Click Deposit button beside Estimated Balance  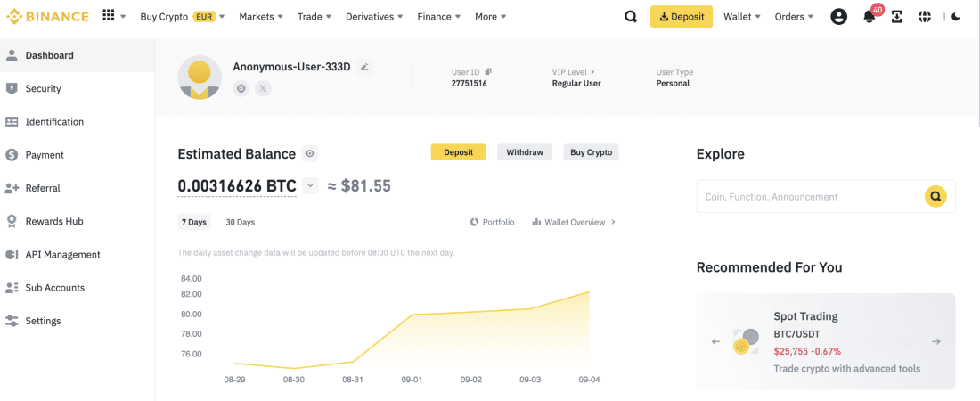(x=458, y=152)
